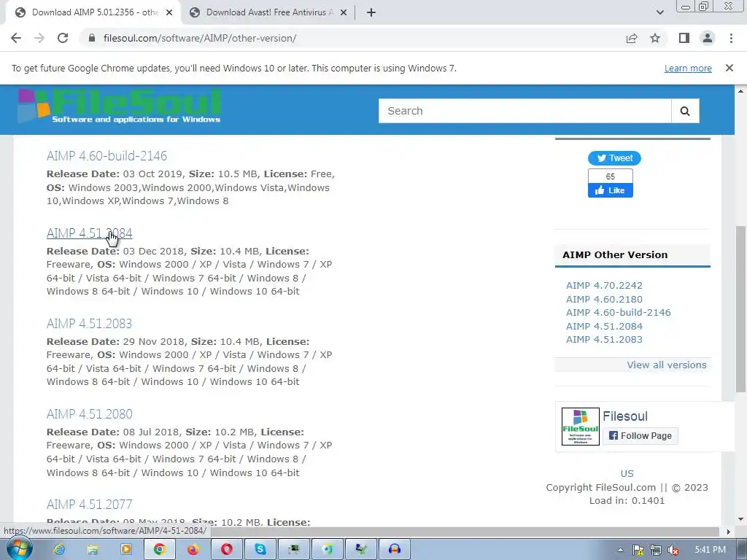
Task: Close the Download Avast tab
Action: 344,13
